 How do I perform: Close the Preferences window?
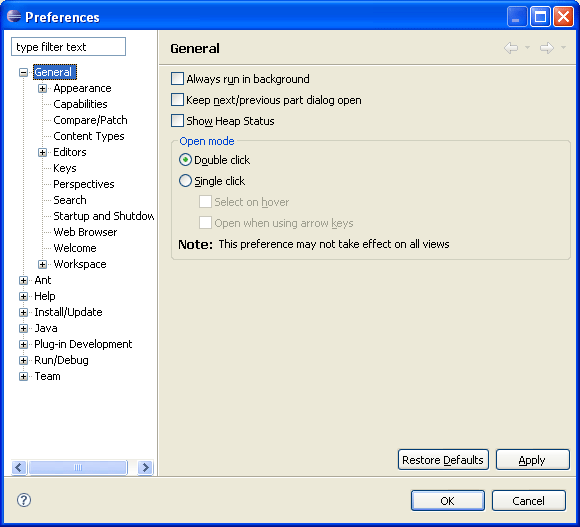563,17
